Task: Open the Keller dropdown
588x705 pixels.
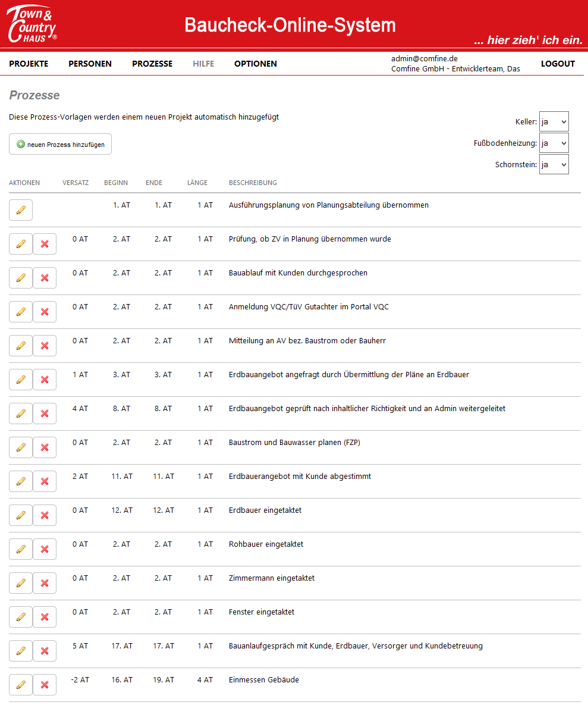Action: click(x=554, y=121)
